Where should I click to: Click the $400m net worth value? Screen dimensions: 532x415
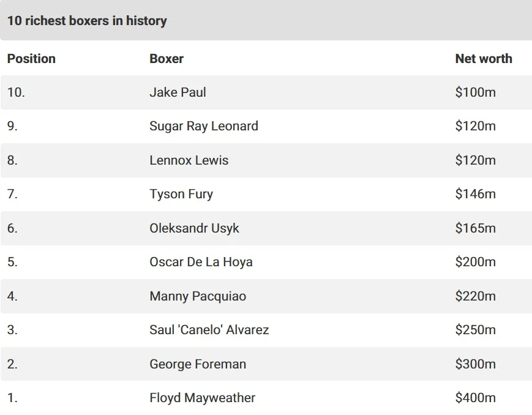475,398
